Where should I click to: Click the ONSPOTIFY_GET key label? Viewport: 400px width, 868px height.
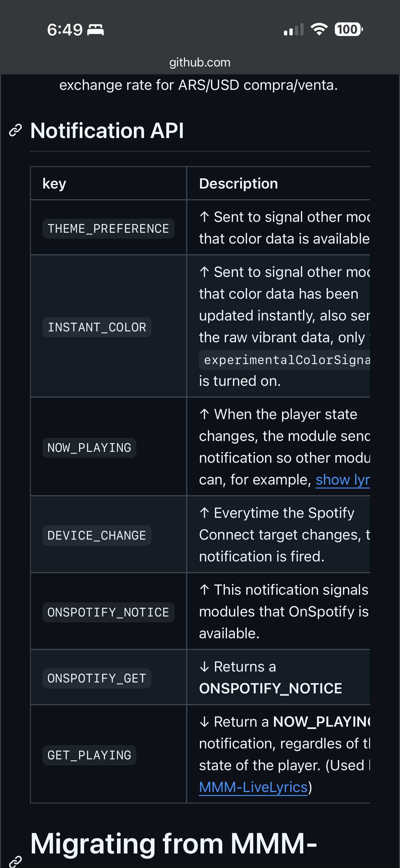[97, 678]
